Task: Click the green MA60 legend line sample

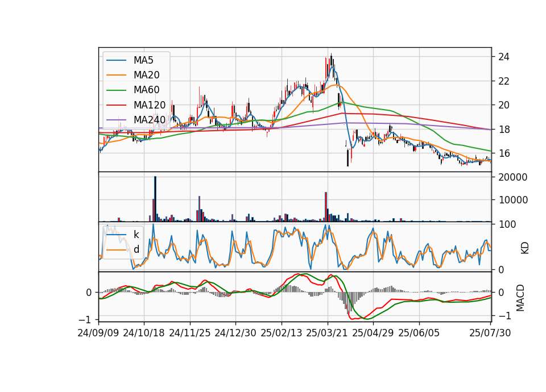Action: (116, 90)
